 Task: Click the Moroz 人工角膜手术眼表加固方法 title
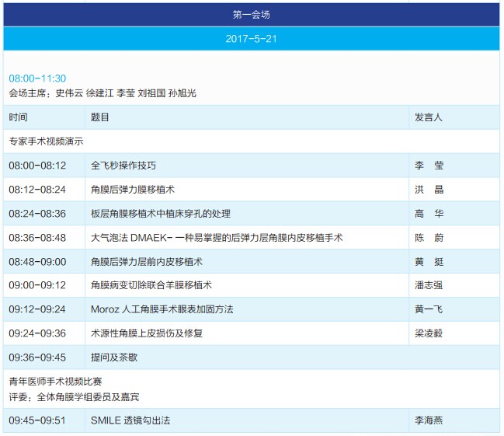(162, 309)
